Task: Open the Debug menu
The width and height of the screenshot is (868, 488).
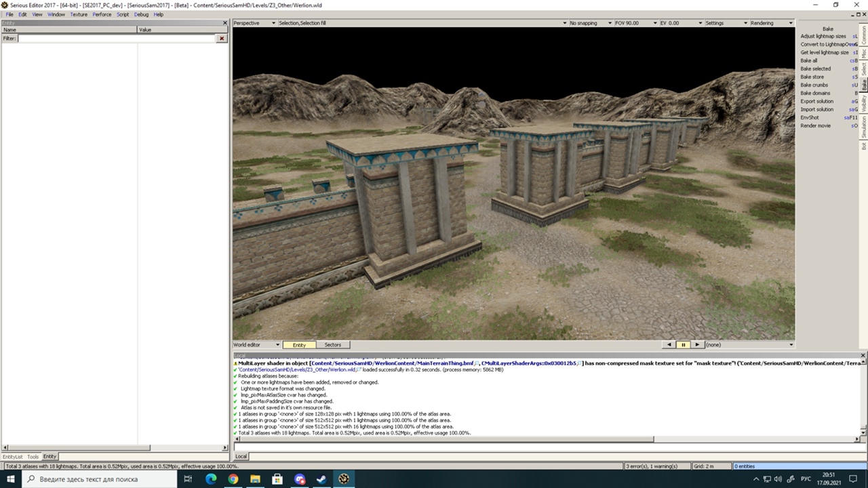Action: (141, 14)
